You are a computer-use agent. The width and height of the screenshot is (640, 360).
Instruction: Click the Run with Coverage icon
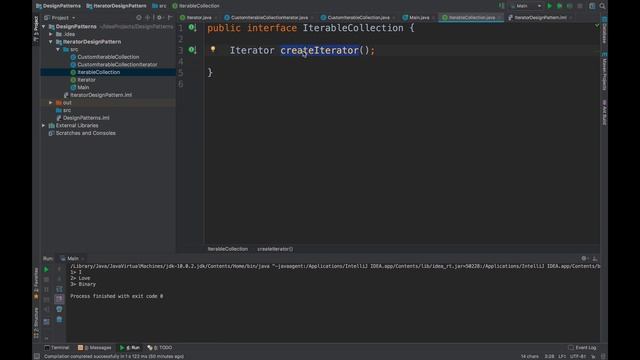[570, 6]
